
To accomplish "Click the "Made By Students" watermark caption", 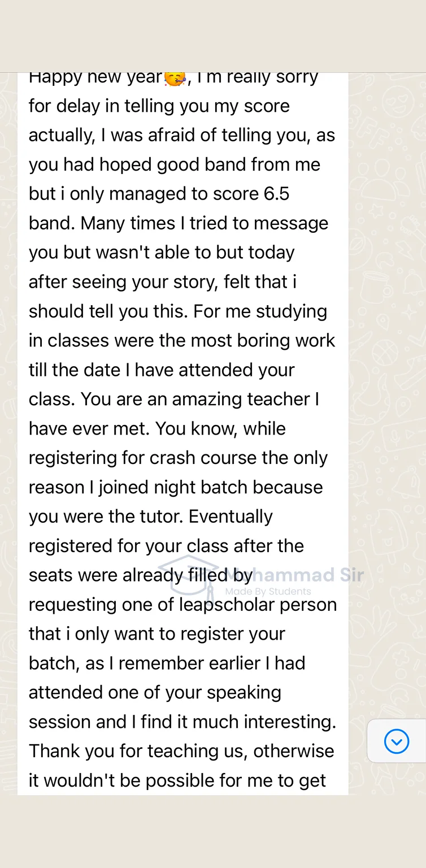I will (268, 592).
